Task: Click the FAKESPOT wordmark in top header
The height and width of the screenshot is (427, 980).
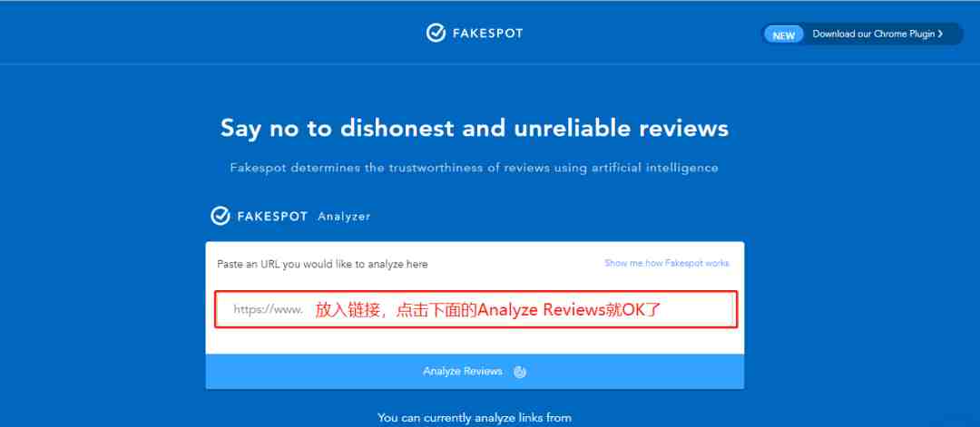Action: [x=487, y=34]
